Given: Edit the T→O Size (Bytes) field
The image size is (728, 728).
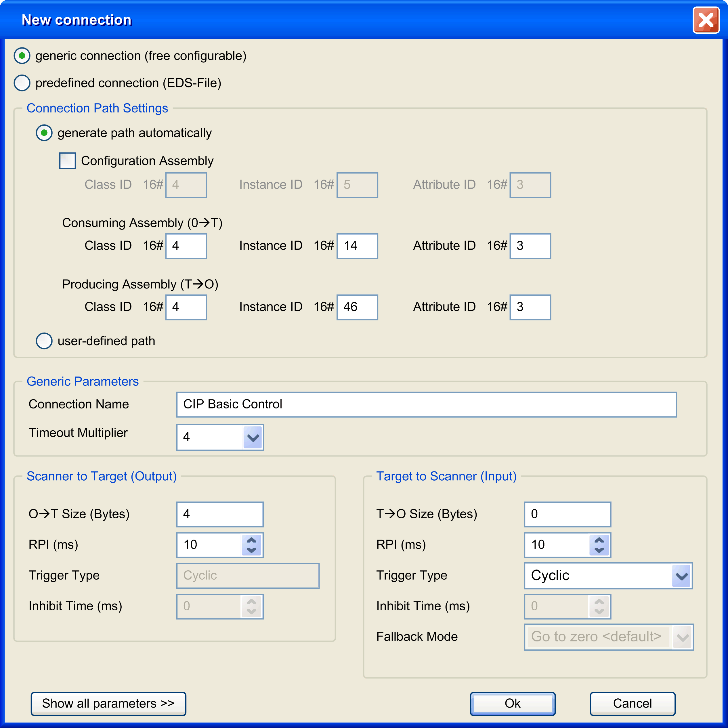Looking at the screenshot, I should point(567,514).
